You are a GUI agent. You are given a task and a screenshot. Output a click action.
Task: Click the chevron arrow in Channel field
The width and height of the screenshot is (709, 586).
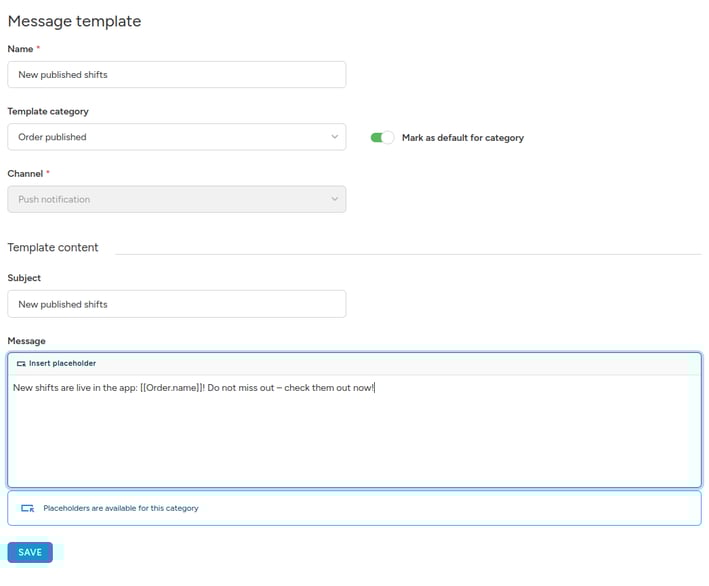334,199
